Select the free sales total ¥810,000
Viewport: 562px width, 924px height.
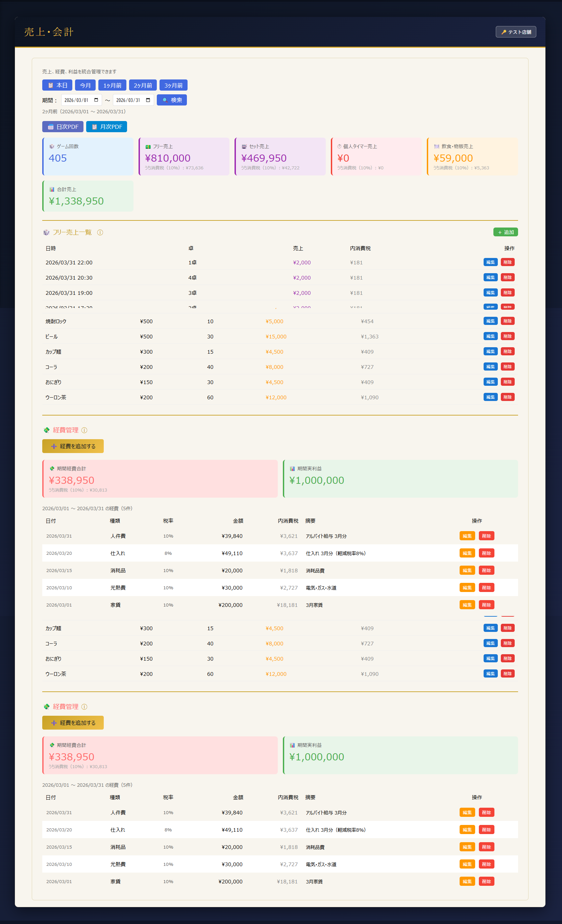[168, 158]
